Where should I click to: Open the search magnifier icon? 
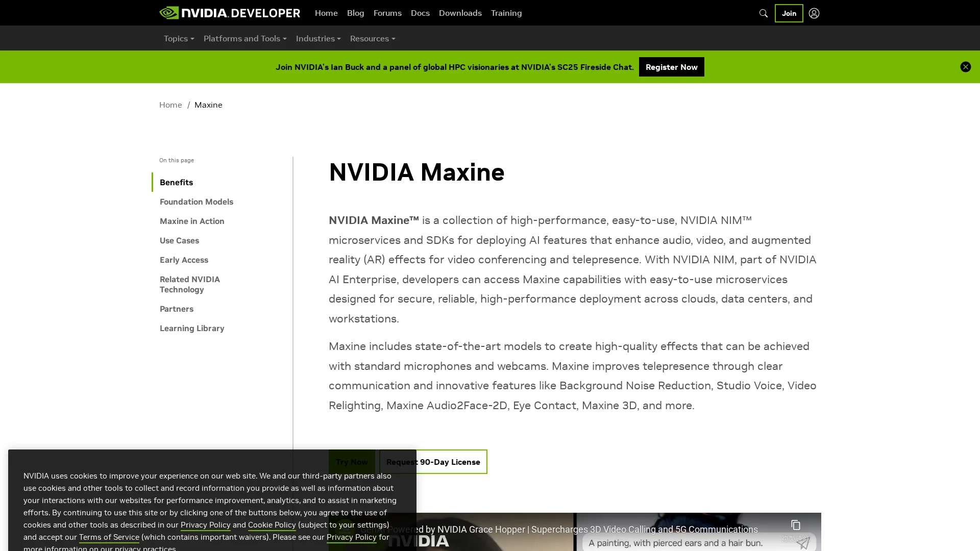point(763,13)
